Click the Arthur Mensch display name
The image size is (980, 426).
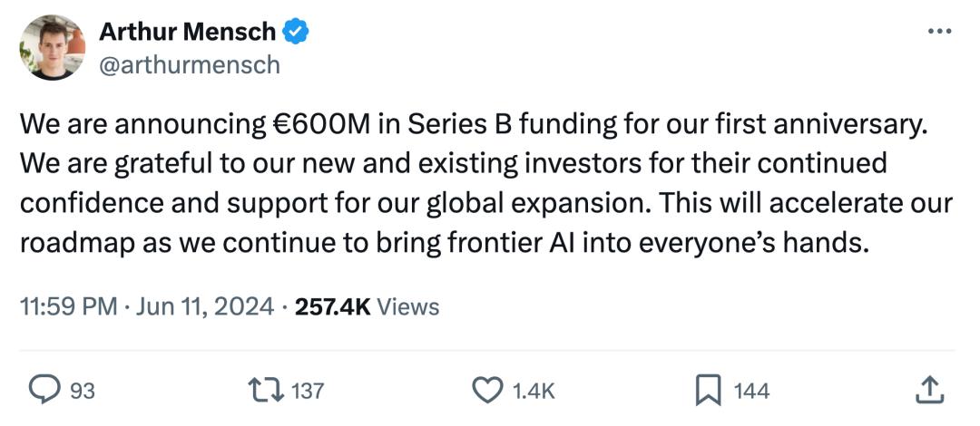187,32
